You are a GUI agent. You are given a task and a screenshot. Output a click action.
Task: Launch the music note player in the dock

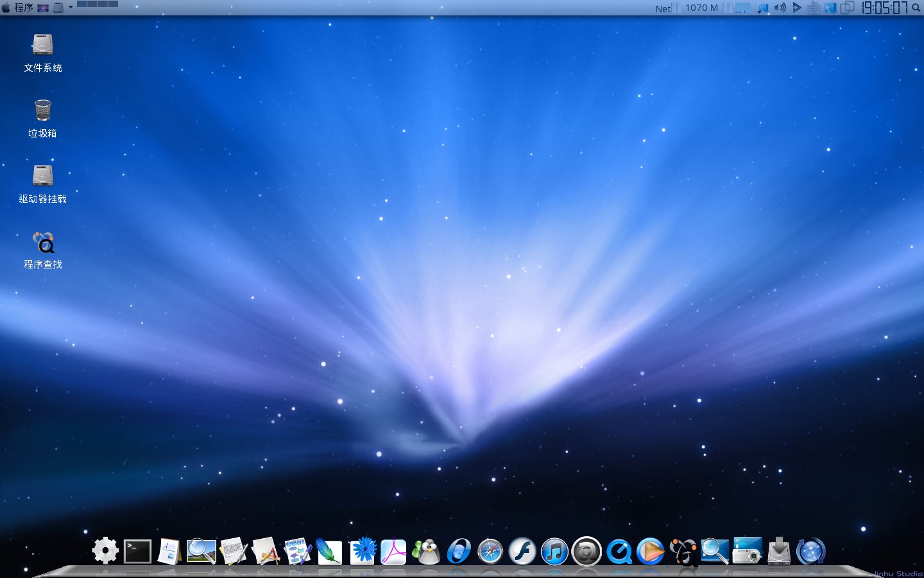coord(554,551)
